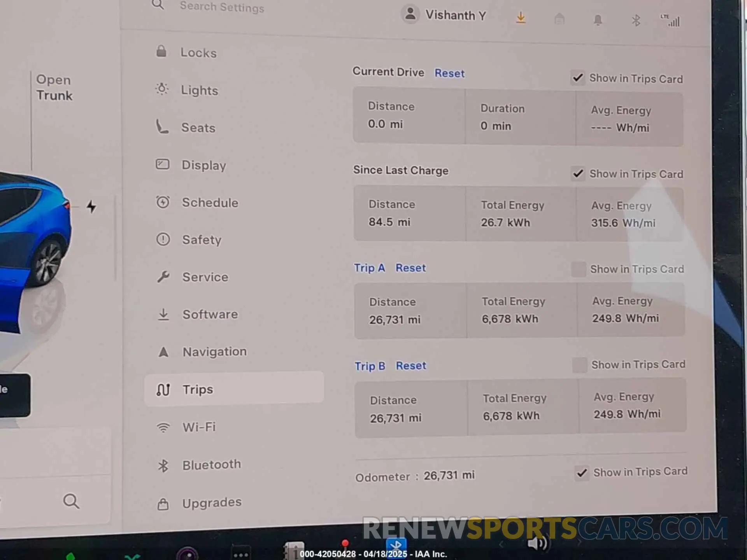Screen dimensions: 747x560
Task: Click the Bluetooth icon in the sidebar
Action: (163, 465)
